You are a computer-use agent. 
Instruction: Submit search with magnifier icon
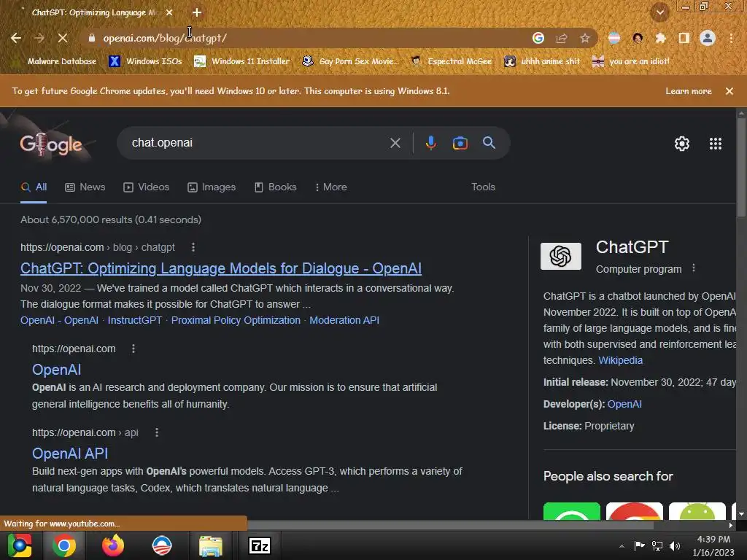(489, 143)
